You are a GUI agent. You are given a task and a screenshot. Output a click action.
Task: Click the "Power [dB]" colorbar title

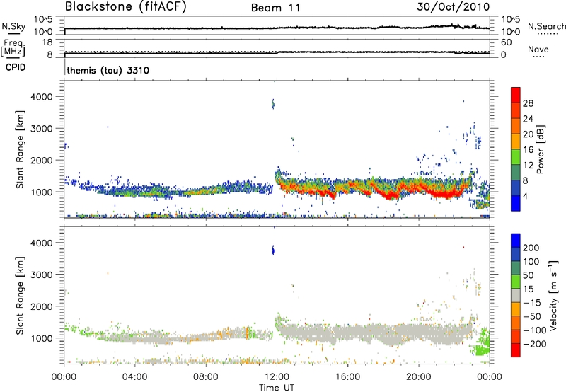[540, 149]
